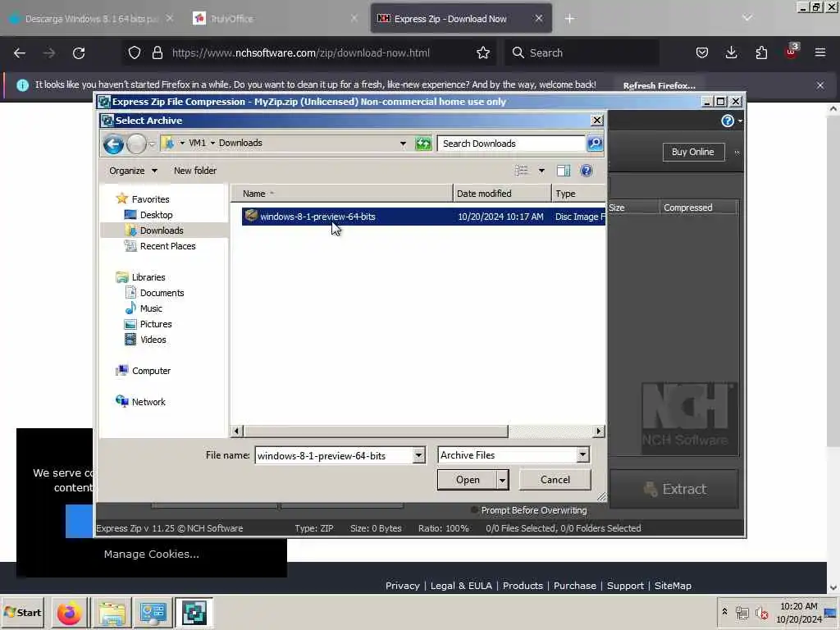Change view using the view icon

[521, 171]
